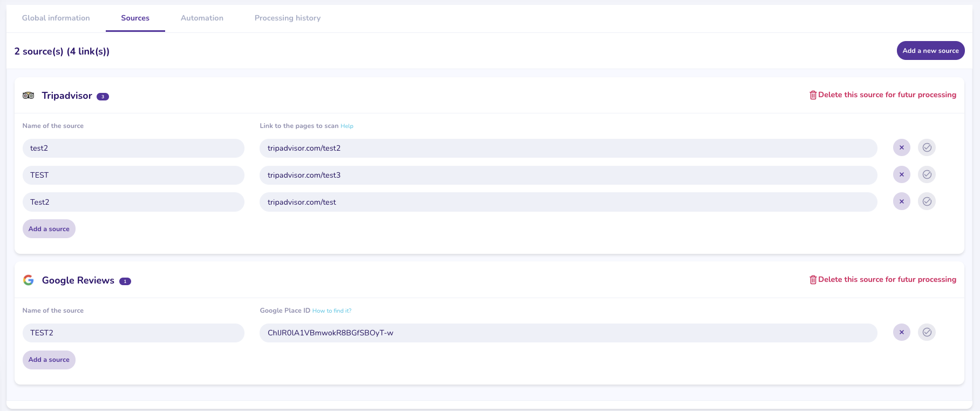Delete the Google Reviews source for futur processing
This screenshot has height=411, width=980.
tap(883, 280)
